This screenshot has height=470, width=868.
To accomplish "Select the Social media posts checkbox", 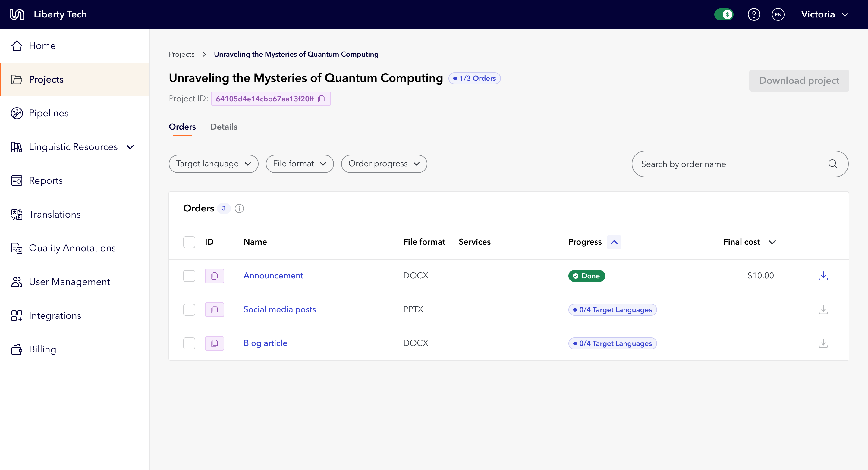I will (x=189, y=310).
